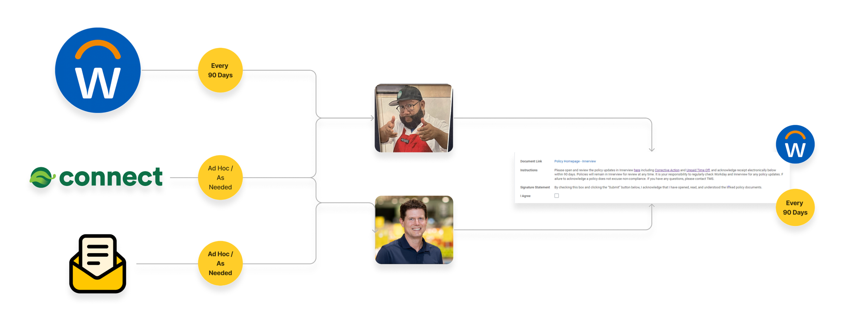Click the green Connect leaf logo
Screen dimensions: 868x328
42,177
